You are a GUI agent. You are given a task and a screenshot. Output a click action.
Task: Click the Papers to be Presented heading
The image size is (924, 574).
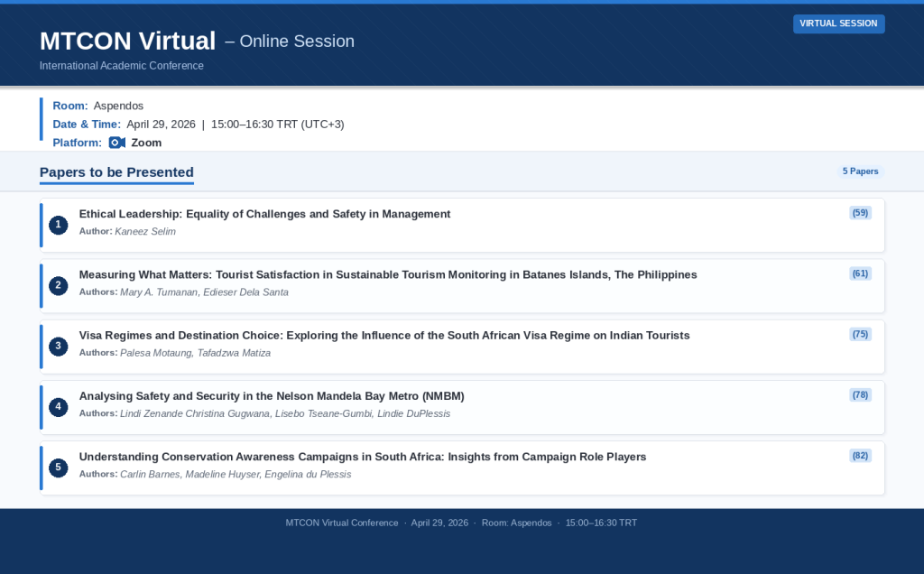(116, 172)
